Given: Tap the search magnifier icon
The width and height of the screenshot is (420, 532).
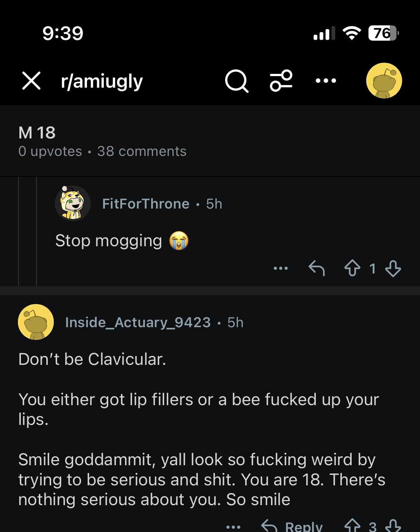Looking at the screenshot, I should pyautogui.click(x=237, y=81).
